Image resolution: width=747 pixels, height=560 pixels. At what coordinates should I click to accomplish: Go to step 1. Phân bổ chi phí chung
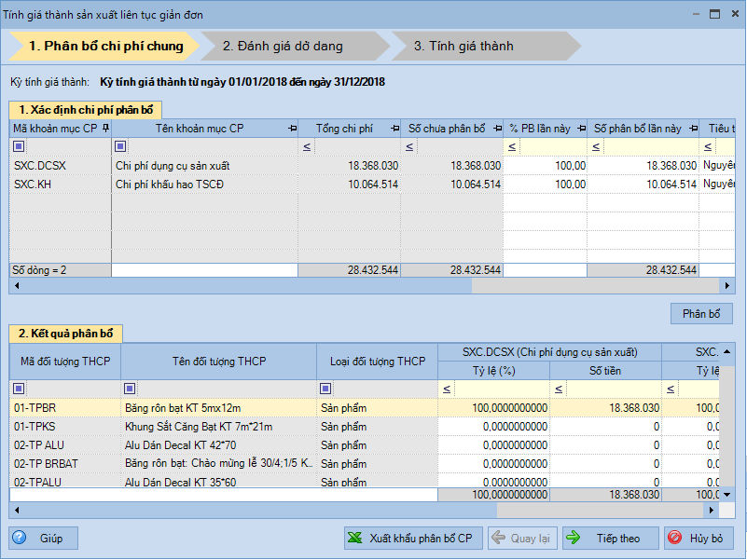104,47
